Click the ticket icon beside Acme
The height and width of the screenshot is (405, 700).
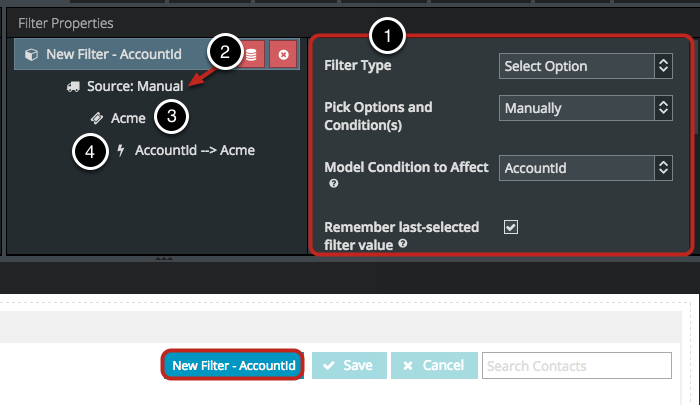97,118
